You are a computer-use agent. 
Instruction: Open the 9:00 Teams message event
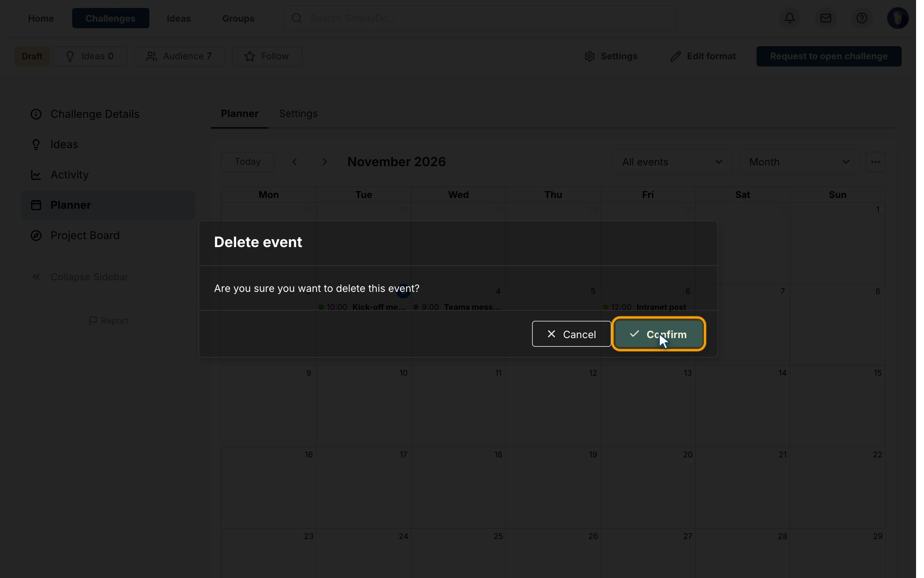tap(457, 307)
